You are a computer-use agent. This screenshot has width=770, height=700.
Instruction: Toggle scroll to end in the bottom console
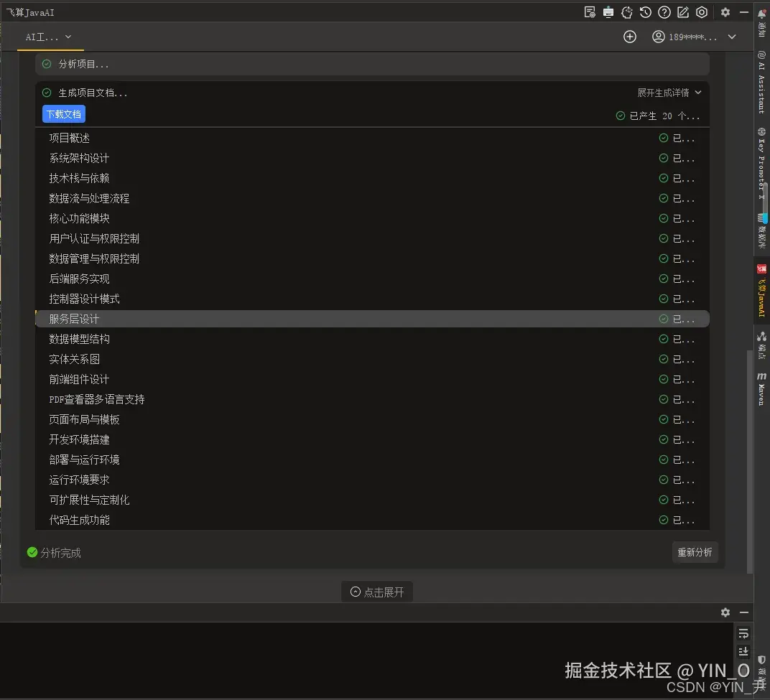pos(744,652)
